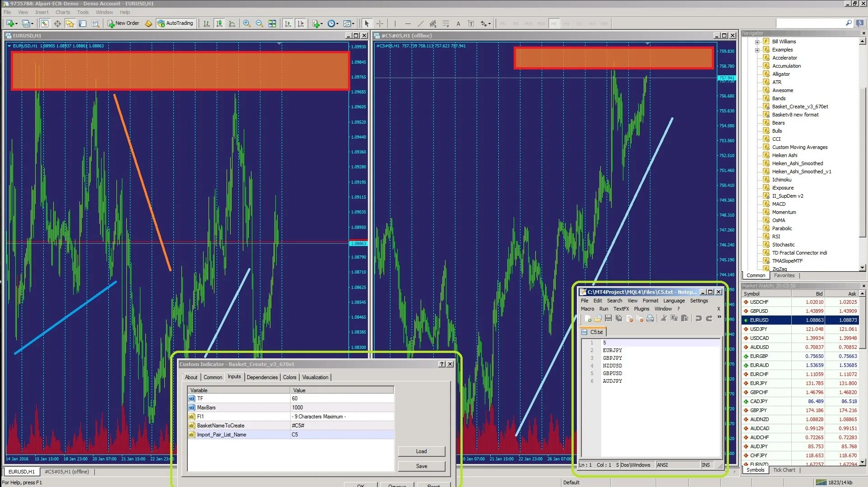
Task: Select the horizontal line drawing tool
Action: click(408, 23)
